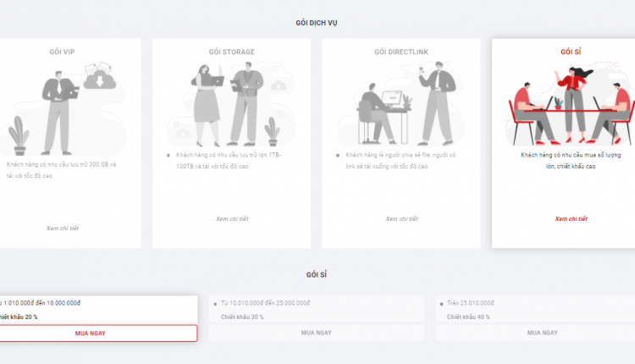Open the red Xem chi tiết under GÓI SỈ
635x364 pixels.
click(x=571, y=218)
